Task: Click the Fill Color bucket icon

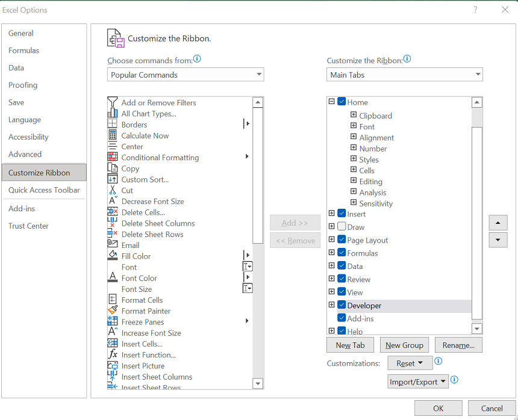Action: 112,255
